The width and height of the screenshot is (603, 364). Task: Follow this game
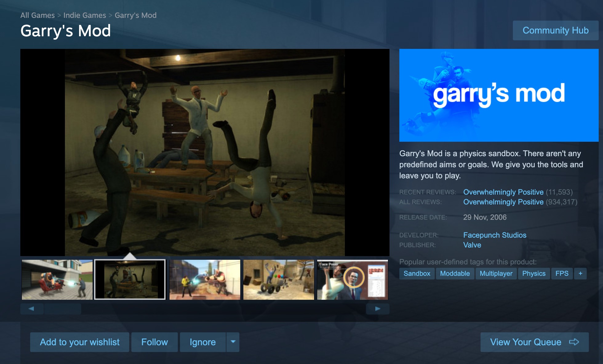coord(154,342)
